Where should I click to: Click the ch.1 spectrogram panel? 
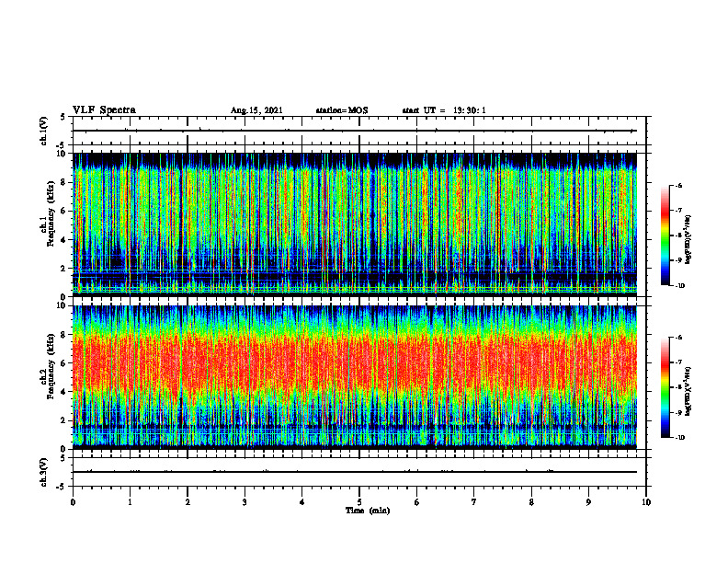click(x=355, y=224)
